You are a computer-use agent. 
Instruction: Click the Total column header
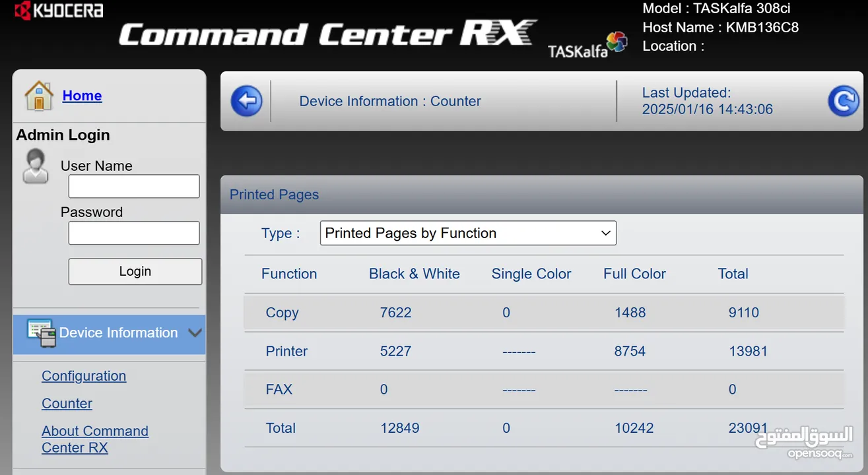[733, 274]
